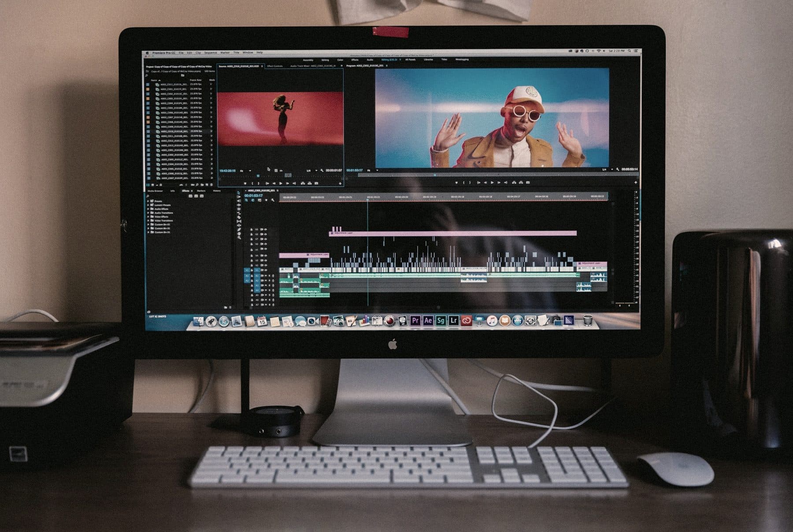Select the Zoom tool magnifier
This screenshot has height=532, width=793.
239,238
